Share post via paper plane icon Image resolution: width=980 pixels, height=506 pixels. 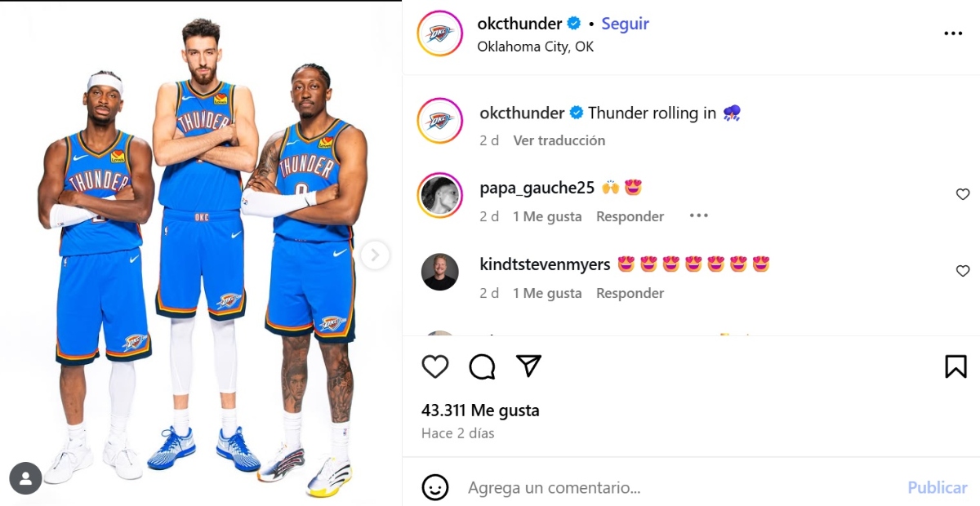[529, 366]
